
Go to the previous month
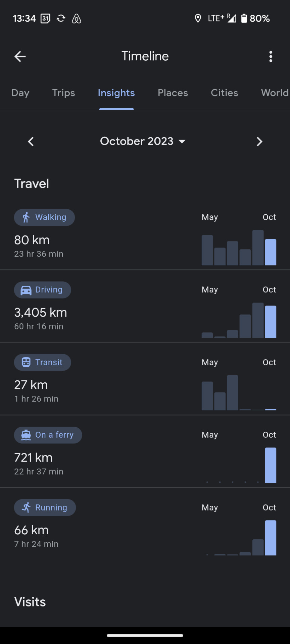(31, 142)
